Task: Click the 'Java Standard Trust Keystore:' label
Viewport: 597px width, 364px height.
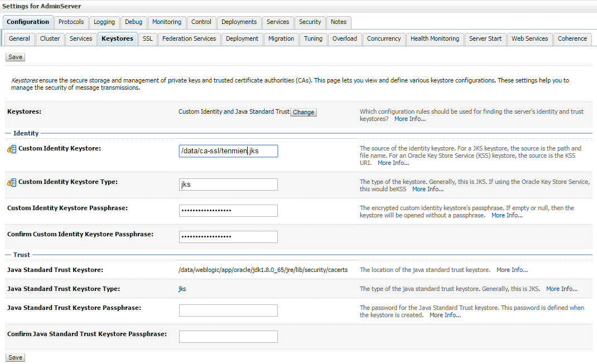Action: point(55,270)
